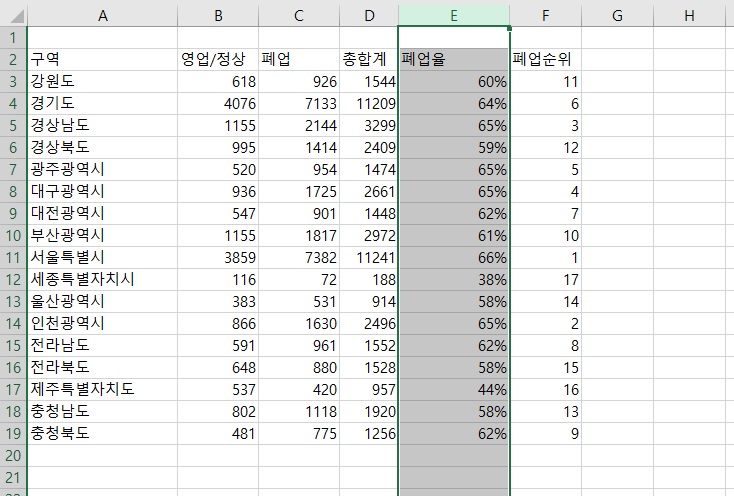Viewport: 734px width, 496px height.
Task: Select the '광주광역시' cell
Action: [x=103, y=170]
